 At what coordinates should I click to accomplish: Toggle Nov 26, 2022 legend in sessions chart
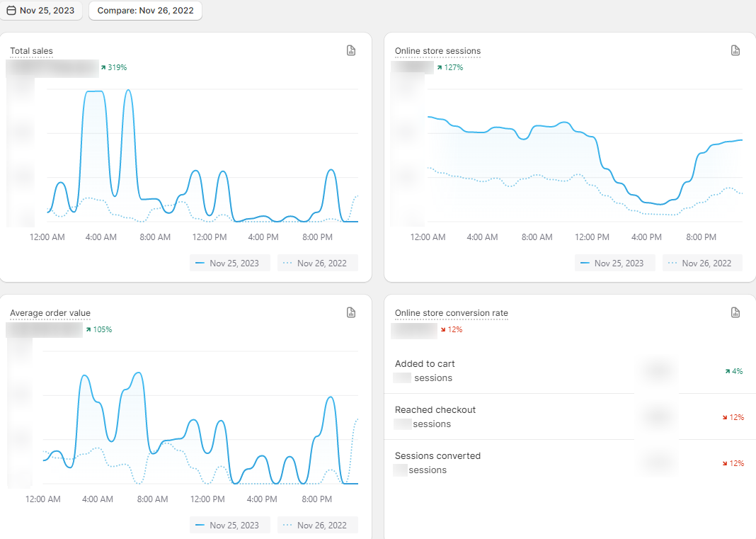coord(702,263)
